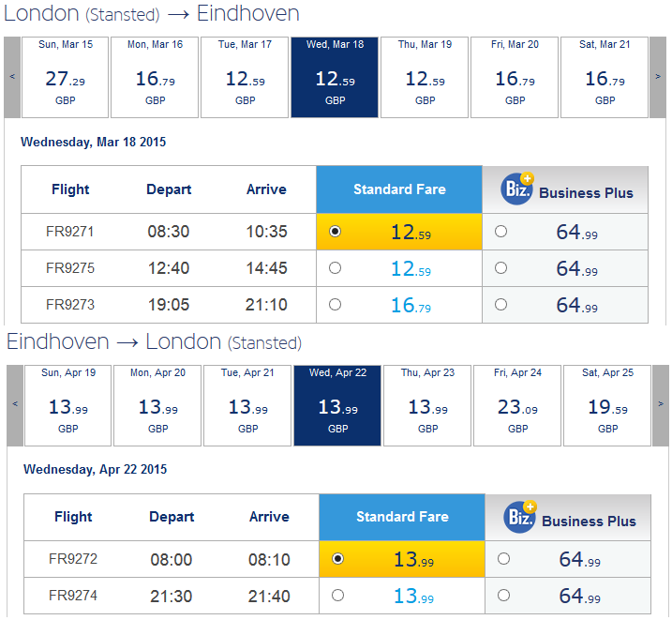The height and width of the screenshot is (620, 672).
Task: Switch to Fri, Apr 24 date tab
Action: [517, 404]
